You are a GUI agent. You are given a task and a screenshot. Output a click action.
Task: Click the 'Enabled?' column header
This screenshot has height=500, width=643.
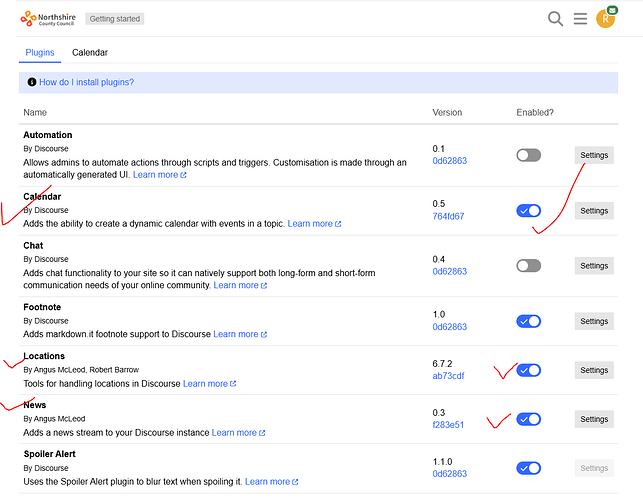535,112
